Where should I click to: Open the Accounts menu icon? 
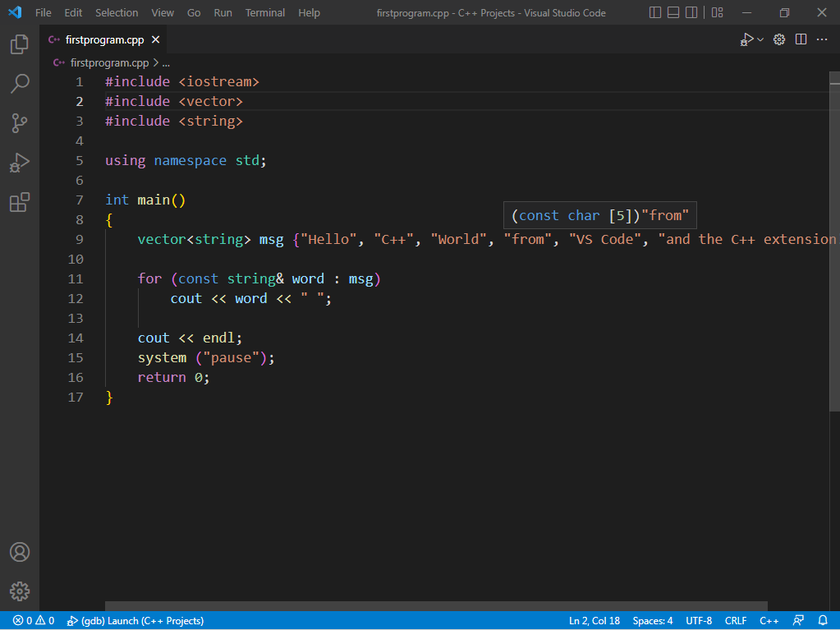[19, 552]
